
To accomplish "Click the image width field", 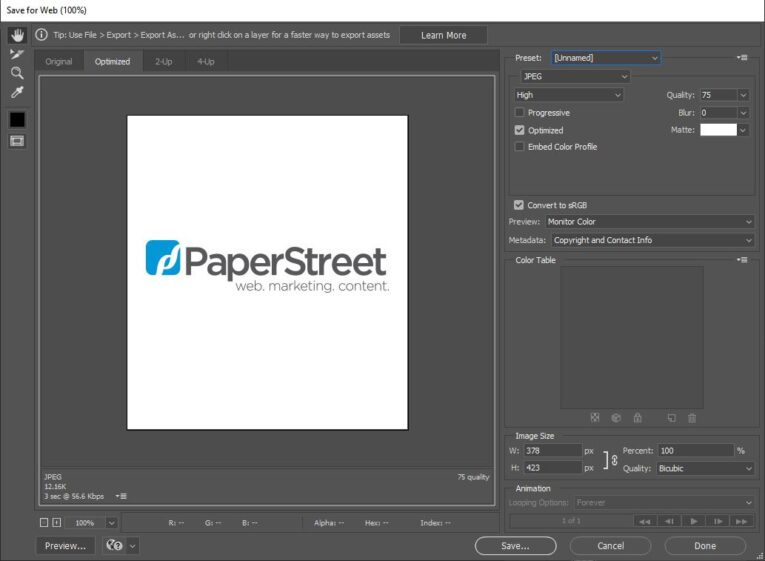I will point(553,451).
